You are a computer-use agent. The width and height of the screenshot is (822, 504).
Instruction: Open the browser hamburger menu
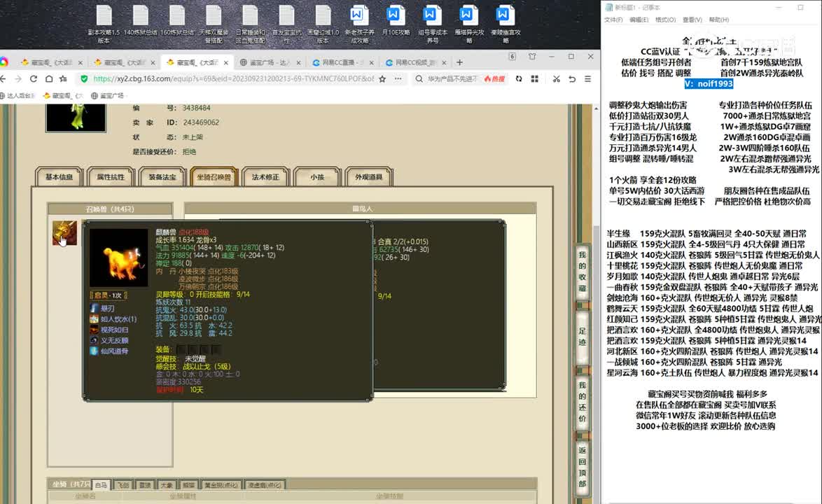(587, 79)
